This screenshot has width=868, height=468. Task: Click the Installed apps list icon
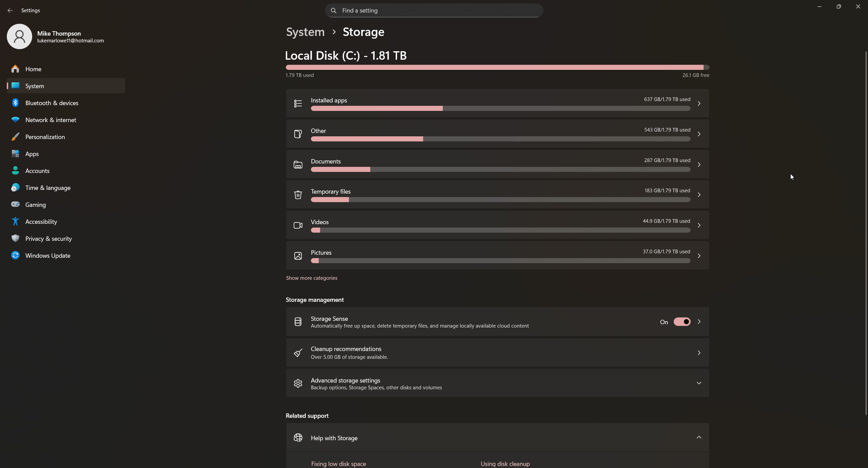click(x=298, y=103)
